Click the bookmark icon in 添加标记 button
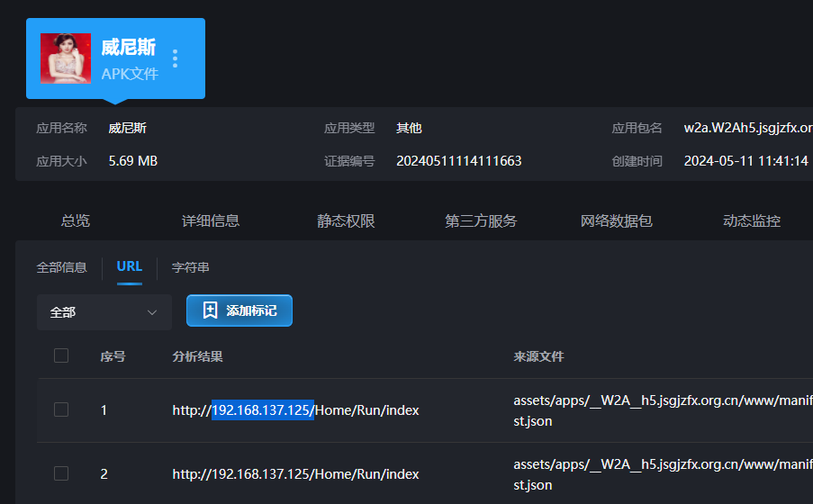 pos(211,310)
